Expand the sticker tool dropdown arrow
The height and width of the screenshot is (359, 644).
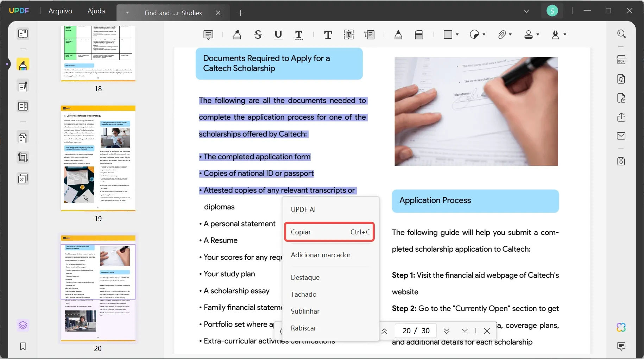(484, 34)
